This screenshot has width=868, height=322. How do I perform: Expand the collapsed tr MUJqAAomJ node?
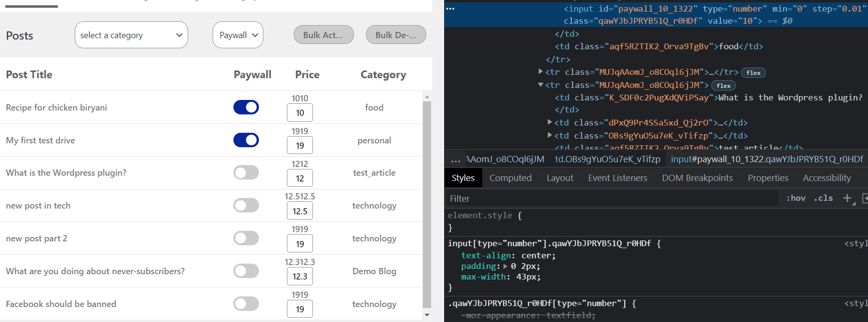pyautogui.click(x=541, y=71)
